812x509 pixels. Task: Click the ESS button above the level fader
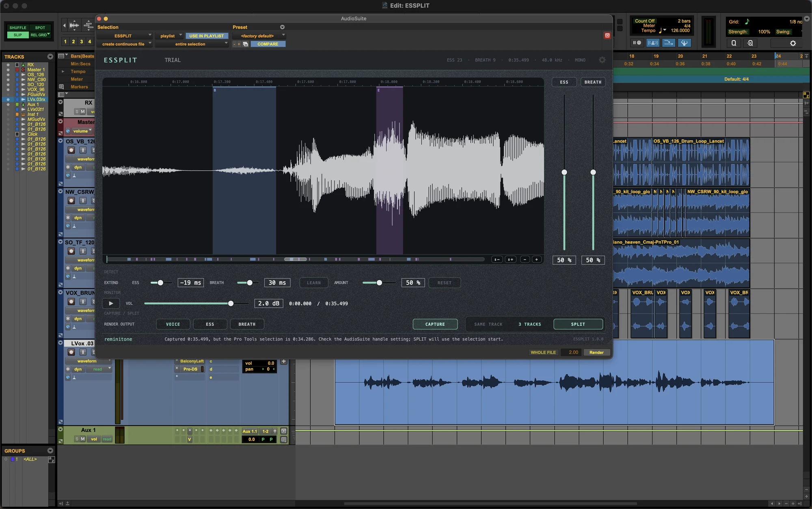(564, 82)
